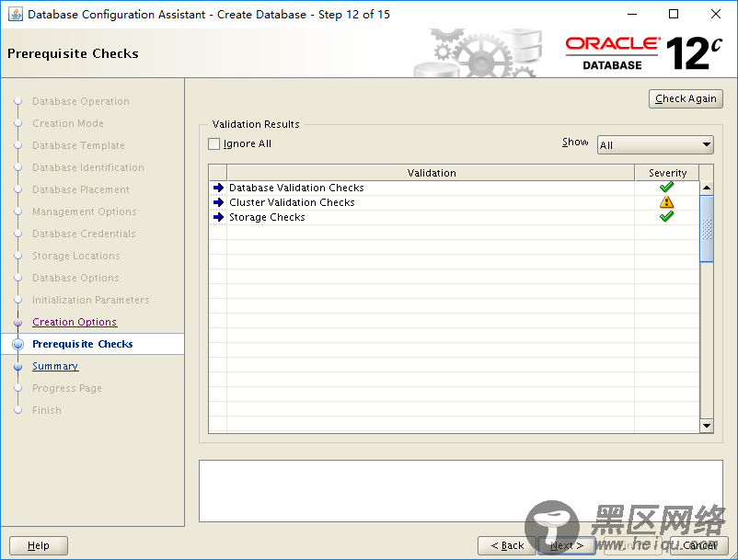738x560 pixels.
Task: Select Database Validation Checks row text
Action: tap(296, 188)
